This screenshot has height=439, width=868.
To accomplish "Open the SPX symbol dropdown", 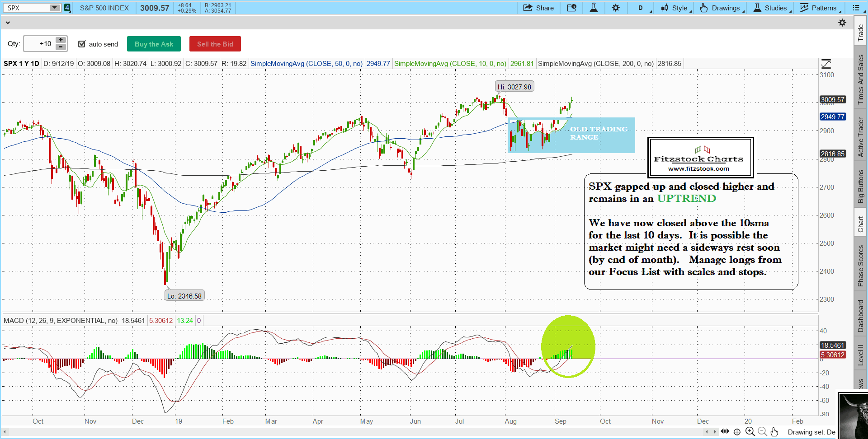I will [x=54, y=8].
